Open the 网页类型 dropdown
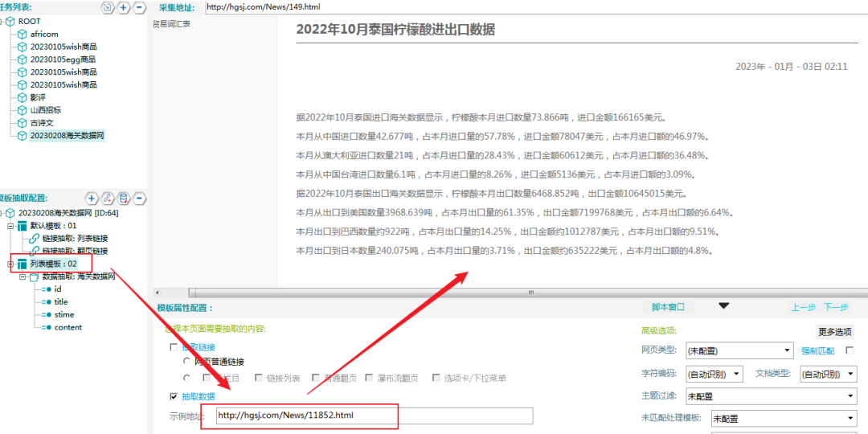868x434 pixels. pos(740,350)
